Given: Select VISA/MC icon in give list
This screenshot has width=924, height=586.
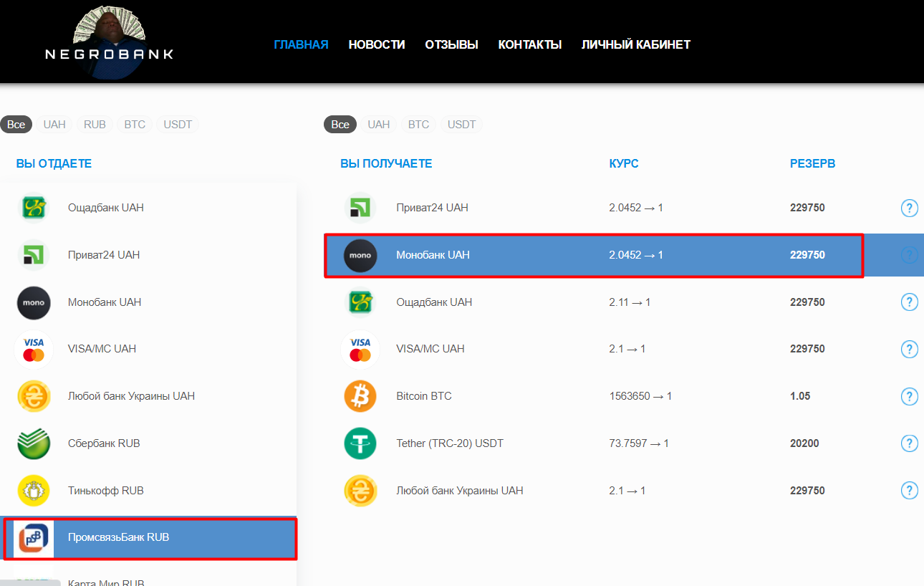Looking at the screenshot, I should tap(34, 349).
